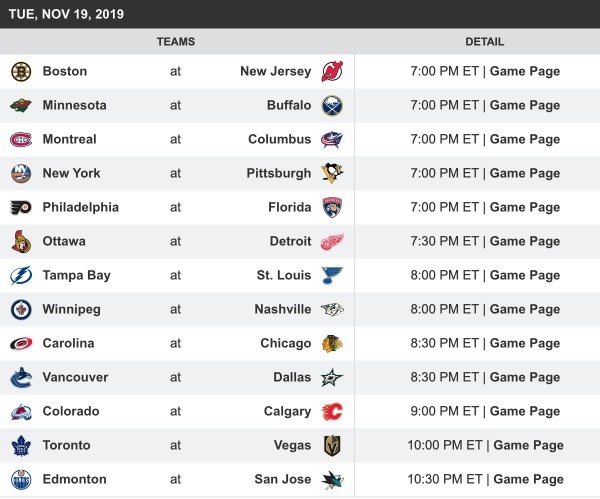This screenshot has height=499, width=600.
Task: Click the Vegas Golden Knights logo
Action: 331,446
